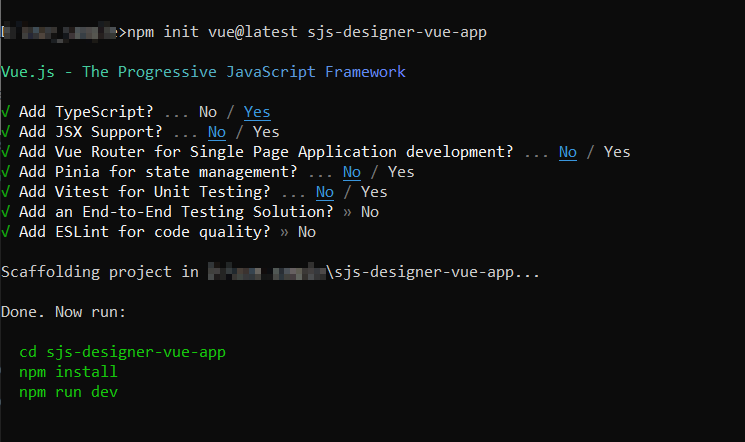Click the green checkmark beside Add TypeScript
The height and width of the screenshot is (442, 745).
5,112
